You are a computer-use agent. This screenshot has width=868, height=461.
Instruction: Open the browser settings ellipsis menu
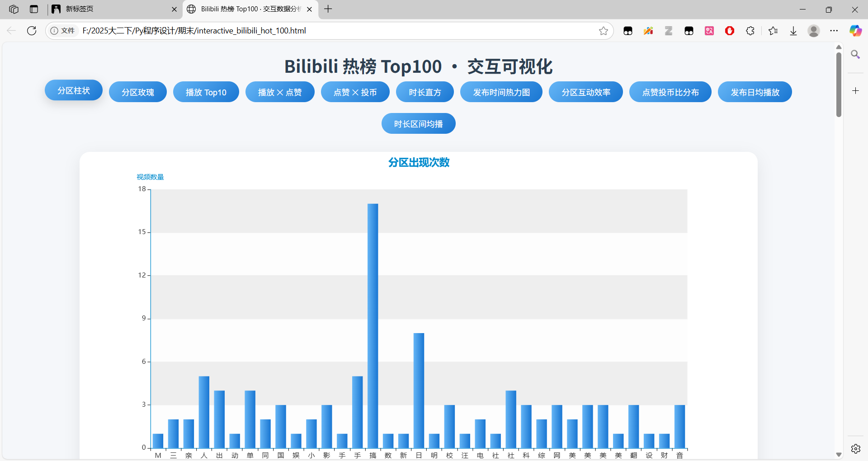coord(834,31)
